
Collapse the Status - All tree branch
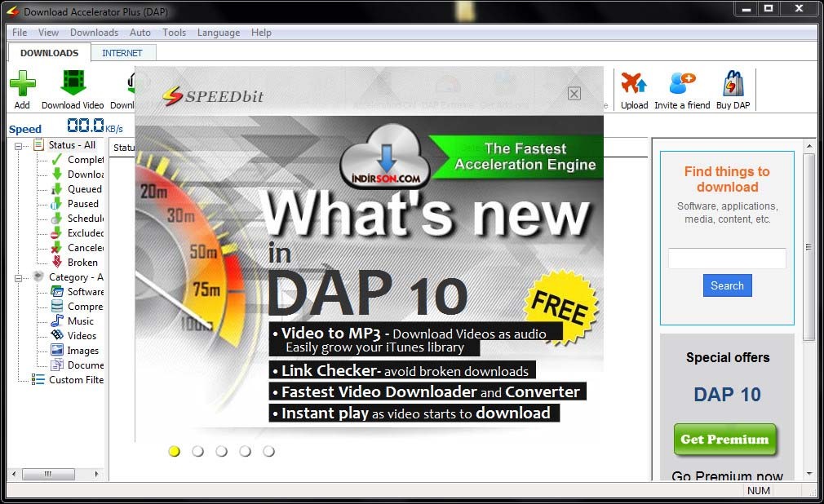[x=19, y=146]
